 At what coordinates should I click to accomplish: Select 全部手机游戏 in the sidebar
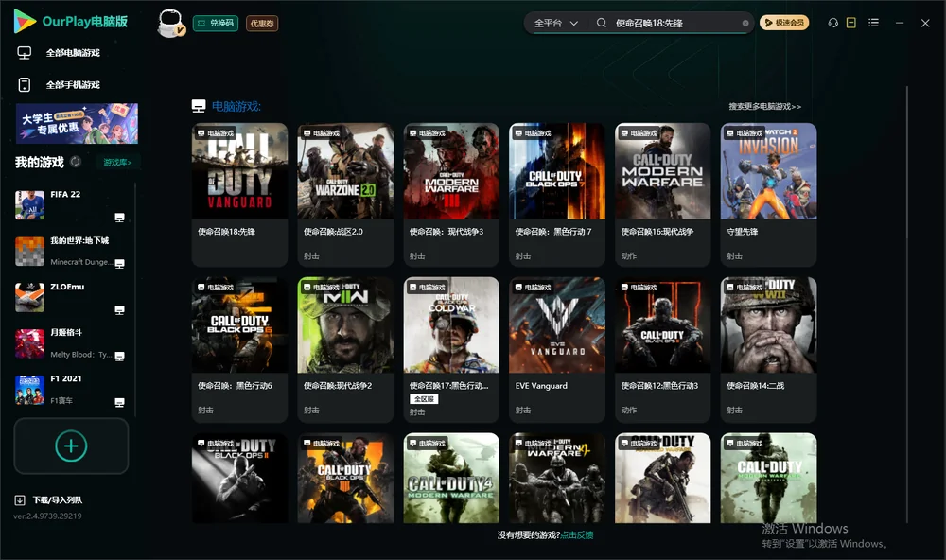(x=74, y=85)
